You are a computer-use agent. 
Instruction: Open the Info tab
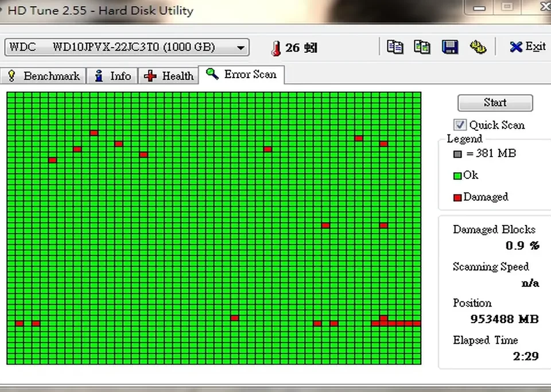pyautogui.click(x=113, y=76)
